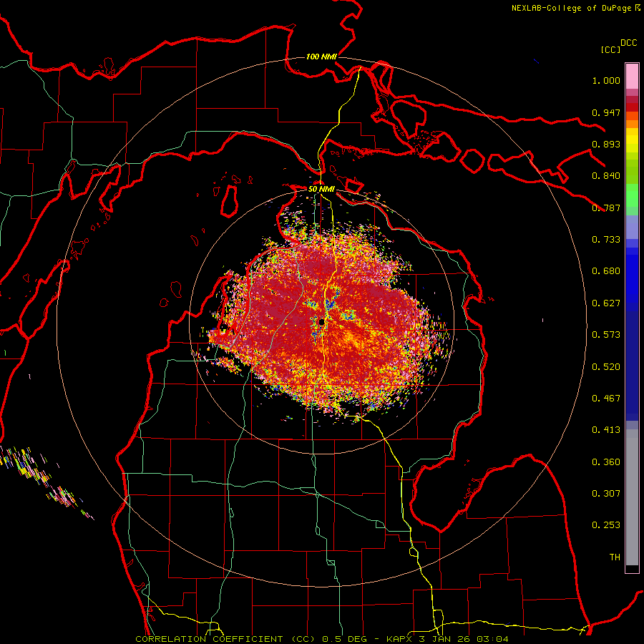Viewport: 644px width, 644px height.
Task: Click the black radar site dot
Action: coord(321,323)
